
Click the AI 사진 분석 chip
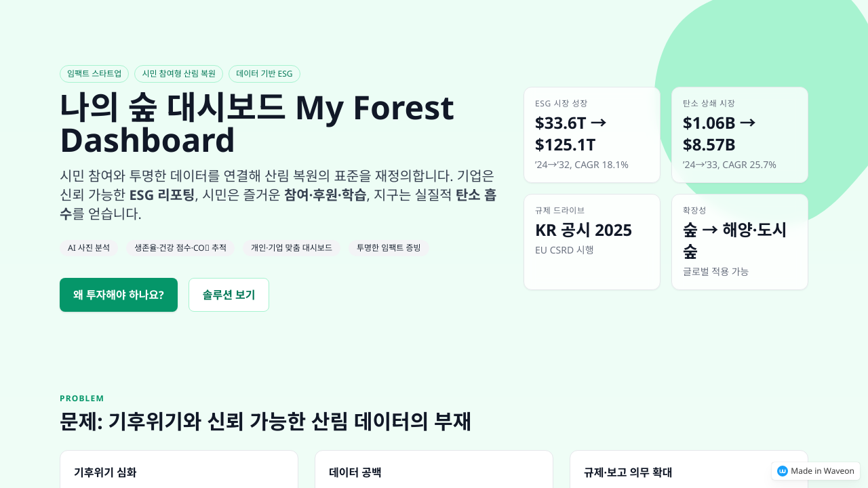(89, 248)
